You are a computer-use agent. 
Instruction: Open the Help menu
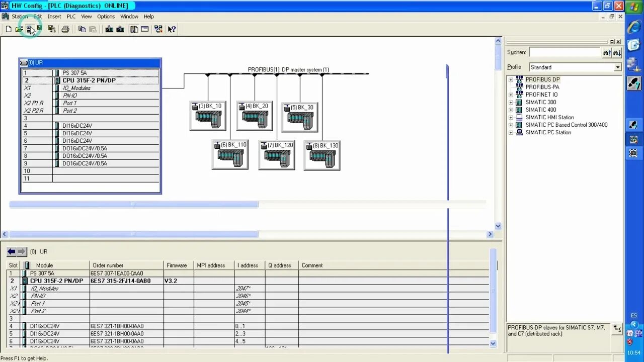pos(149,17)
